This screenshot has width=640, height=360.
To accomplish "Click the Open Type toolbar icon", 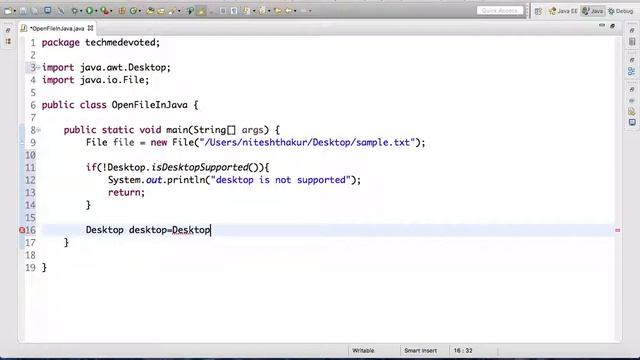I will (150, 11).
